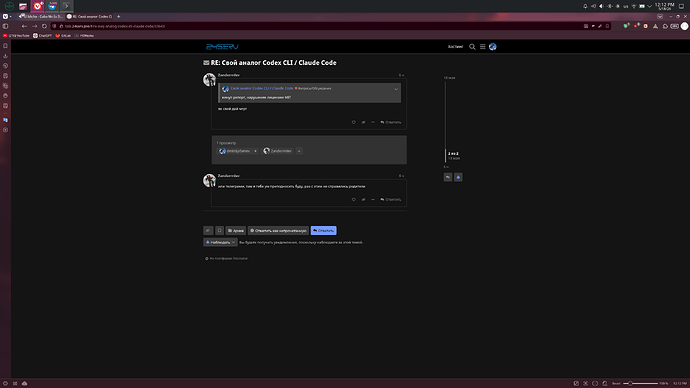Screen dimensions: 690x388
Task: Expand the quote with its chevron
Action: [396, 89]
